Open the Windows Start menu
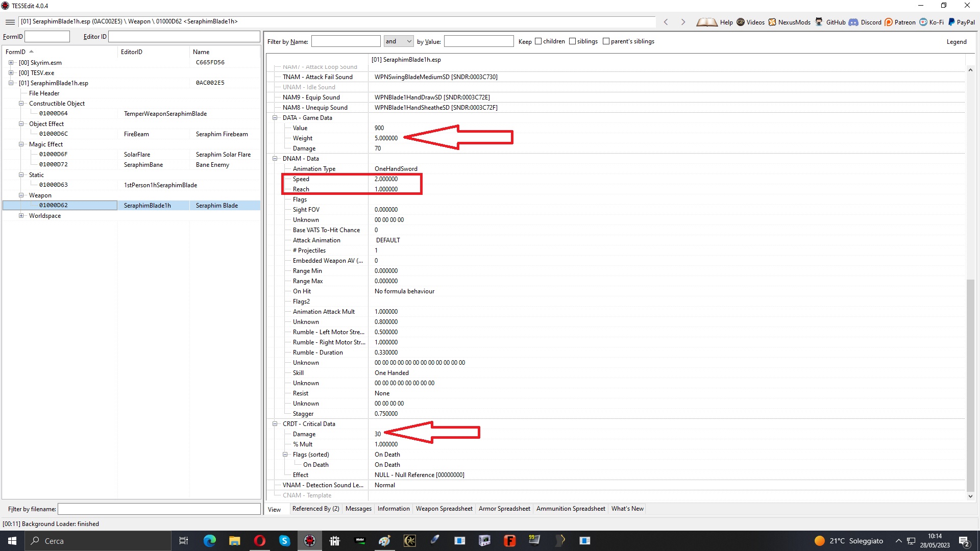 (12, 541)
